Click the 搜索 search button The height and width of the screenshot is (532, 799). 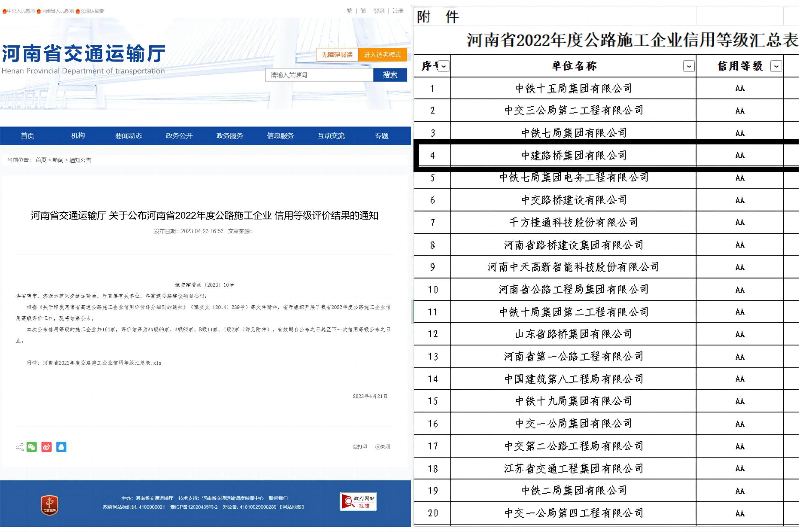click(x=390, y=75)
